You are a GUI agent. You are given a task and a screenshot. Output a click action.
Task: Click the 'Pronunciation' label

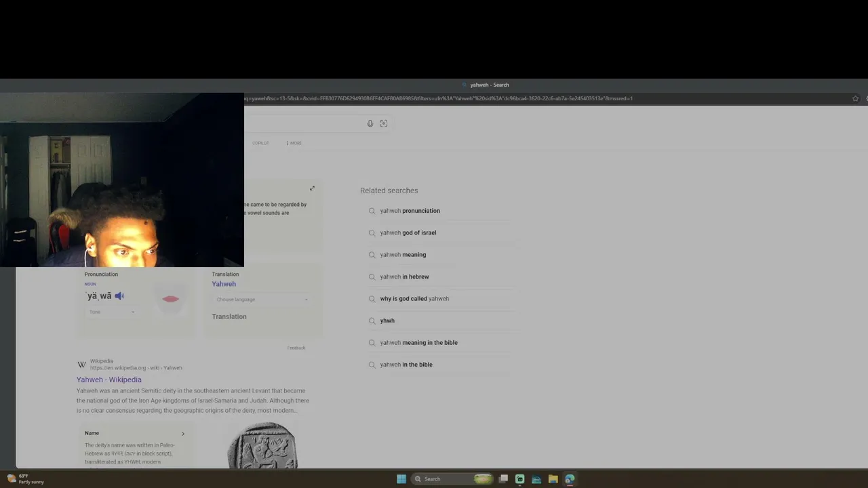coord(101,274)
